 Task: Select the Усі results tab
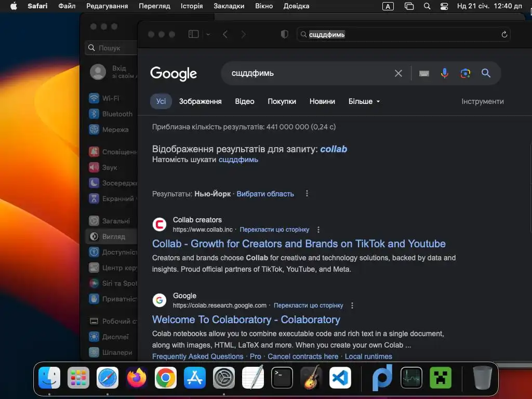click(161, 101)
